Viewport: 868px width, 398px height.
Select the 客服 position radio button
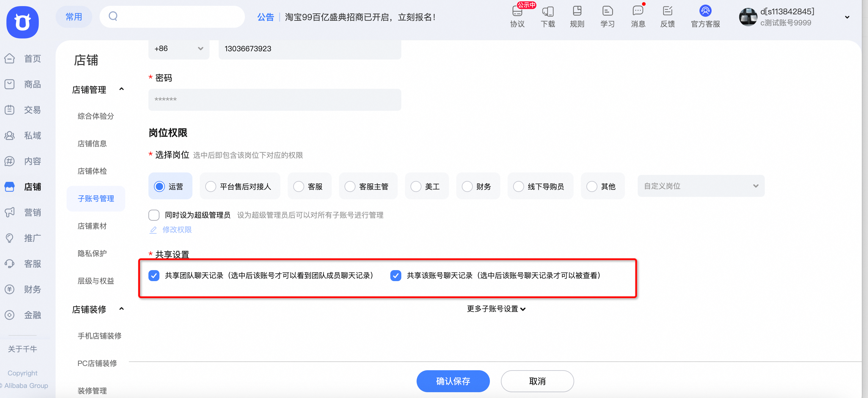pyautogui.click(x=298, y=186)
